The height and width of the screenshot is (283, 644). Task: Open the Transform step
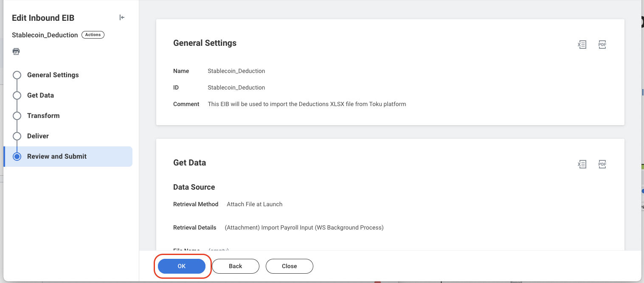pyautogui.click(x=43, y=116)
